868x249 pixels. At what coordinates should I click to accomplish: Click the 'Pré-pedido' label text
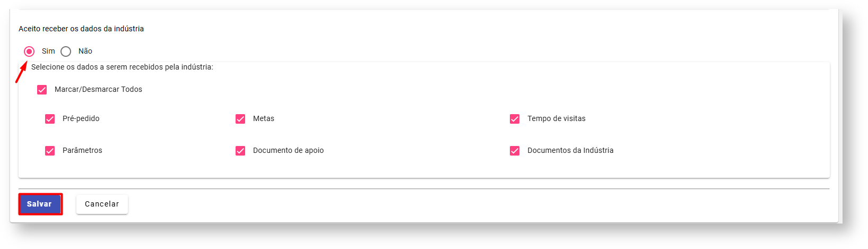(x=81, y=118)
